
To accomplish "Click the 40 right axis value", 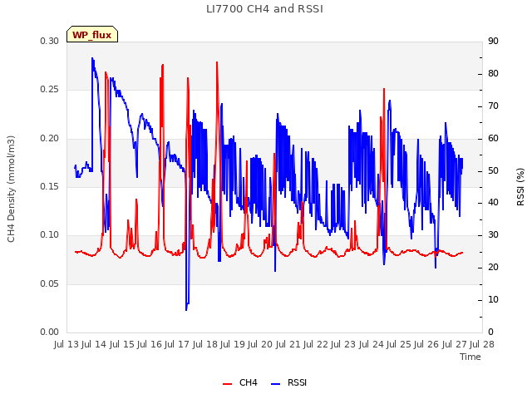I will point(493,203).
